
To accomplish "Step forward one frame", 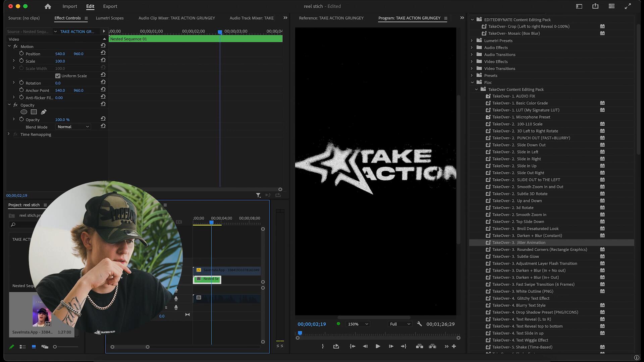I will [x=391, y=346].
